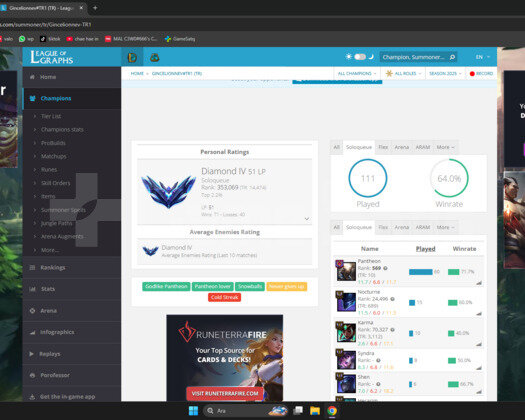Image resolution: width=525 pixels, height=420 pixels.
Task: Click the Pantheon champion portrait
Action: [346, 271]
